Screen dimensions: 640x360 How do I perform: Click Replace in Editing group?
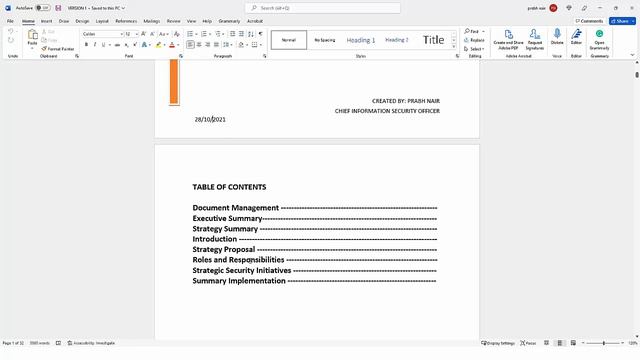coord(474,40)
